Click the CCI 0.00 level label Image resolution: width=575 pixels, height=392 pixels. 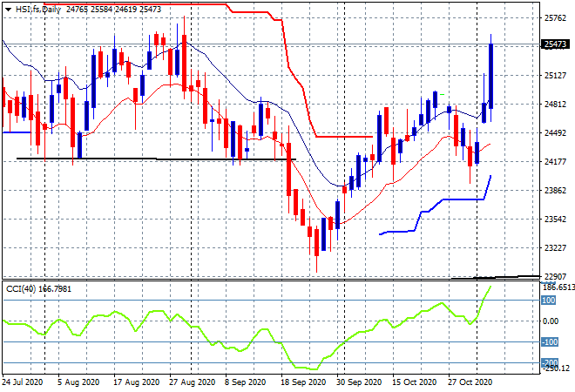coord(551,321)
